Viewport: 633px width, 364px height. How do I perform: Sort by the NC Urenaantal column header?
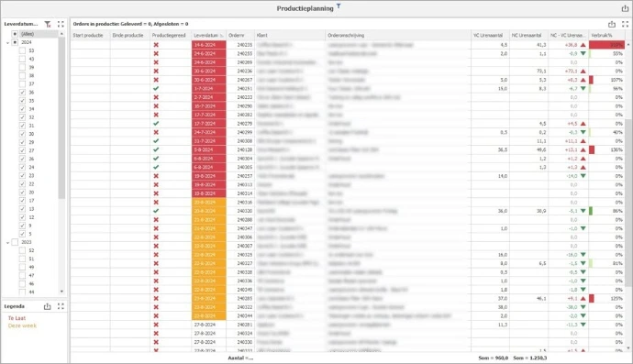click(x=528, y=36)
